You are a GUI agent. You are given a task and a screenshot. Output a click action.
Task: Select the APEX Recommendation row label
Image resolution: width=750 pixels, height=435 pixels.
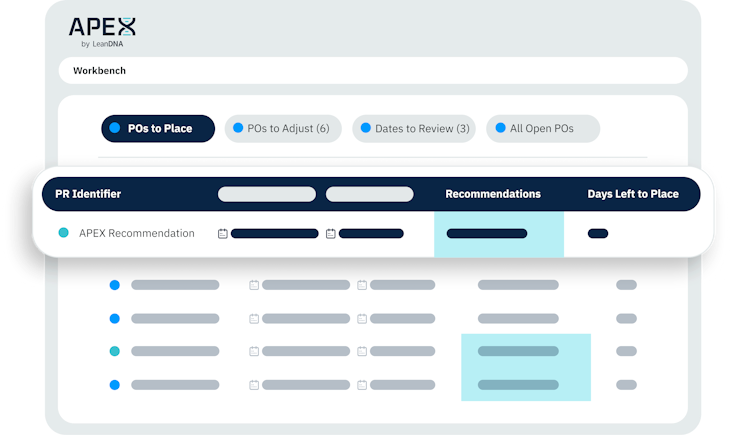click(x=137, y=233)
